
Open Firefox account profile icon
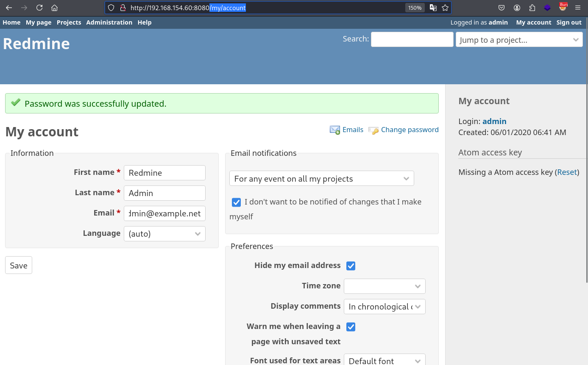(x=517, y=8)
